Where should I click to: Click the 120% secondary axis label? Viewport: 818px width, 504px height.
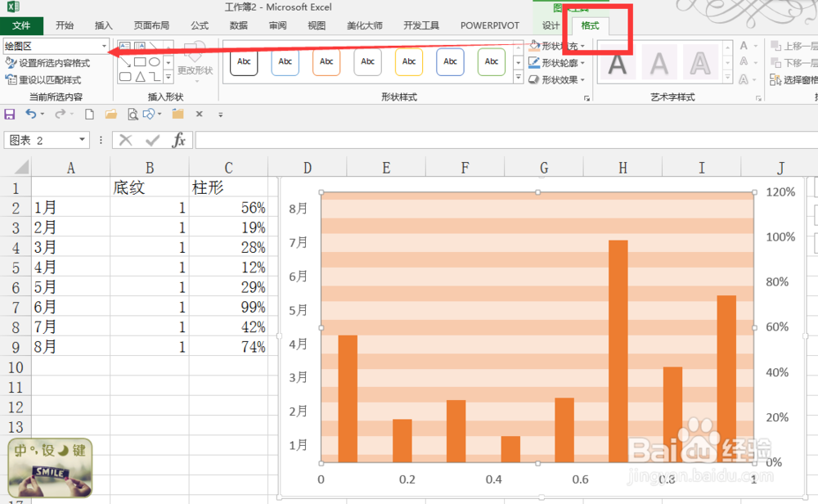tap(780, 192)
